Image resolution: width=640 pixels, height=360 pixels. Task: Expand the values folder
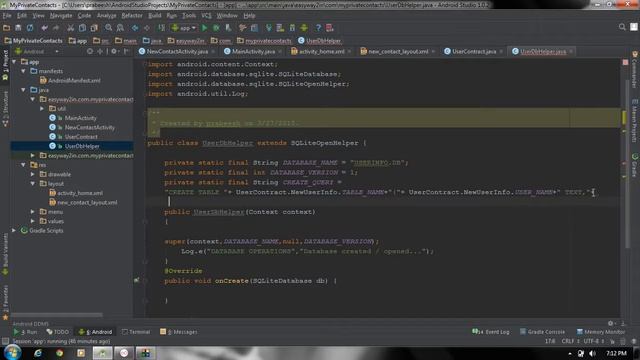33,221
